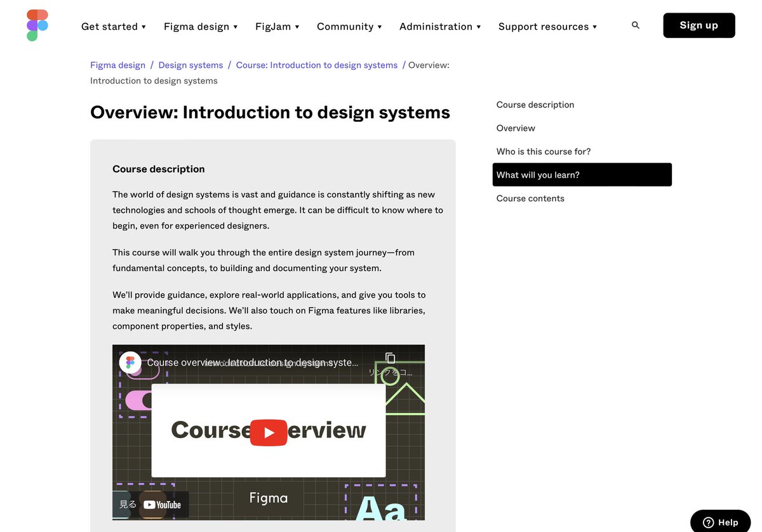Open video on YouTube via logo
This screenshot has width=762, height=532.
[162, 505]
